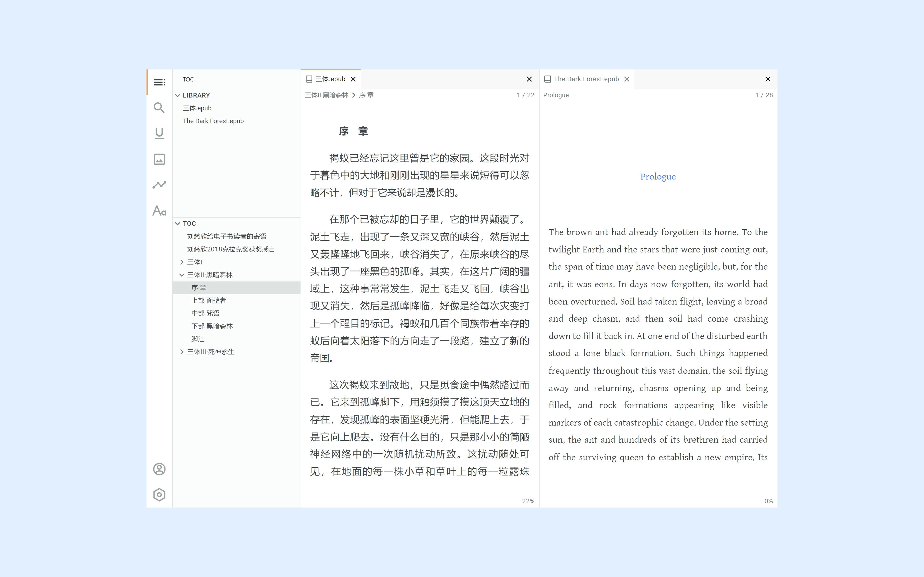The image size is (924, 577).
Task: Toggle the table of contents sidebar
Action: coord(160,82)
